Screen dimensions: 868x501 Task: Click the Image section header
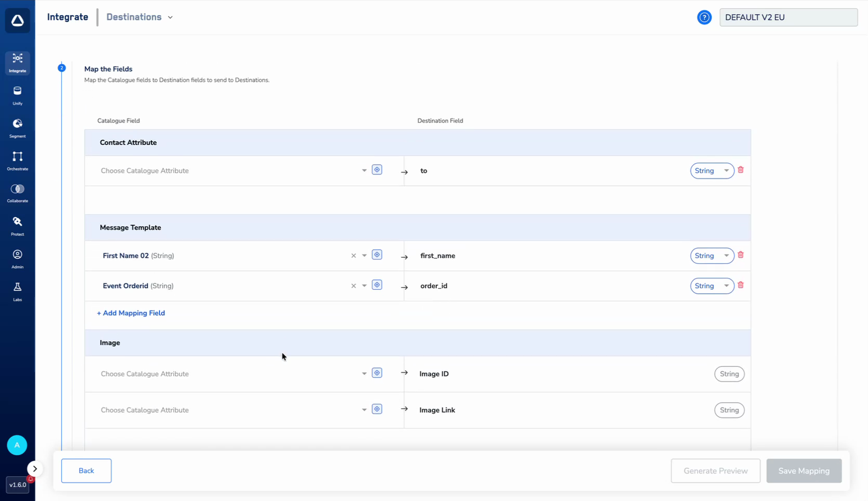point(418,343)
